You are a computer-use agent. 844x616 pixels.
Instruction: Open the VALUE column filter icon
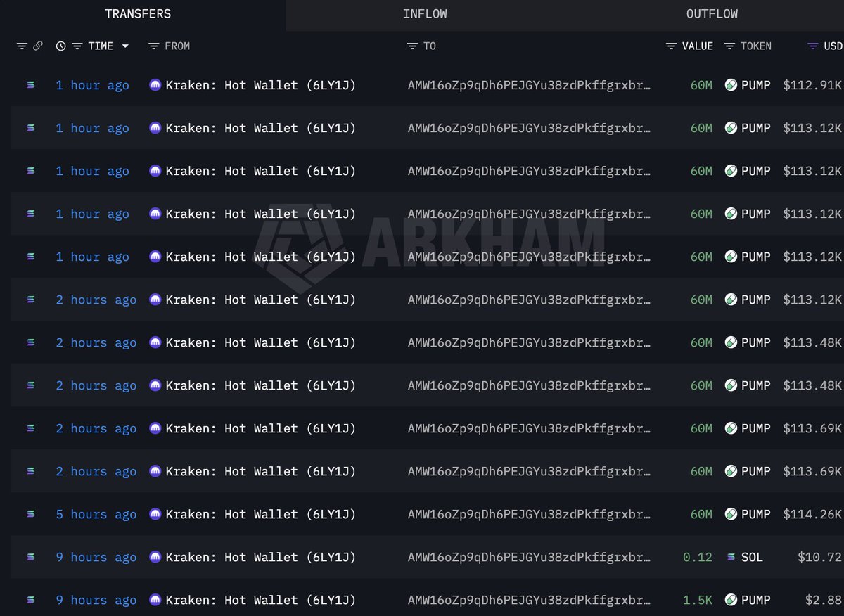pyautogui.click(x=672, y=46)
